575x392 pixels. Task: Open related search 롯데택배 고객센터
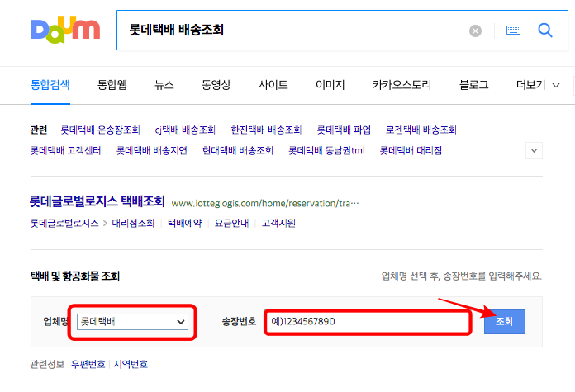tap(65, 150)
